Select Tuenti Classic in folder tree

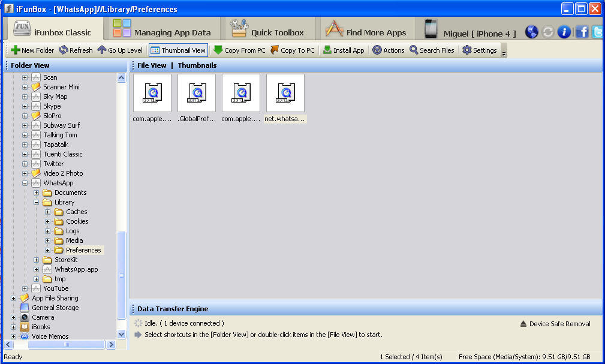(62, 154)
